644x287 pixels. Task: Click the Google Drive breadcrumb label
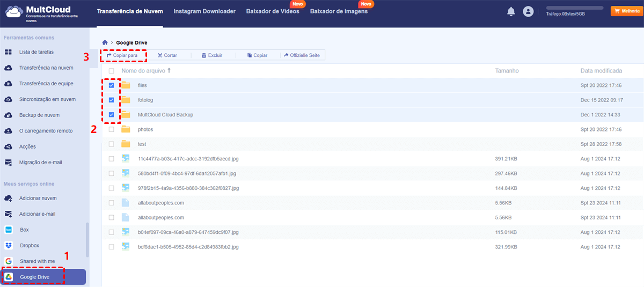tap(131, 42)
